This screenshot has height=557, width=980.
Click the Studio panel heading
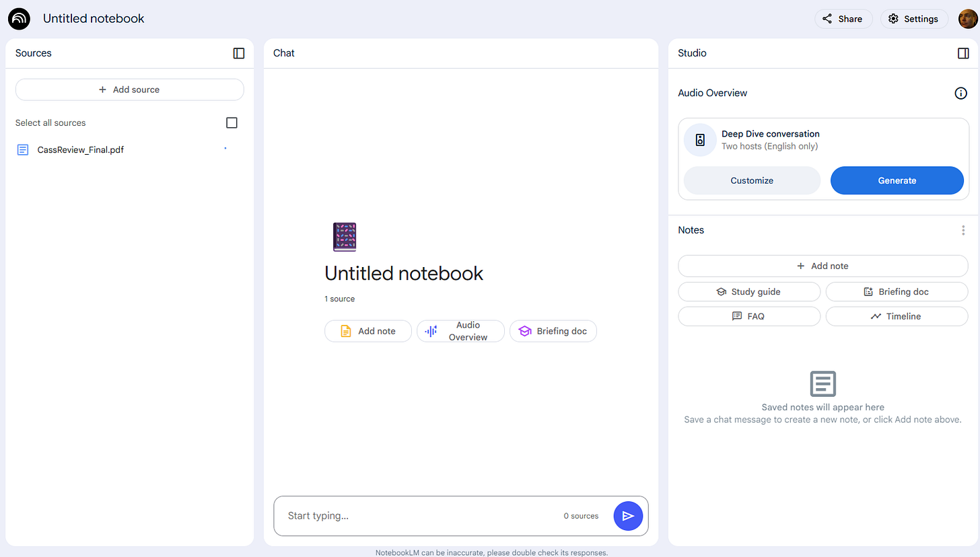(693, 53)
